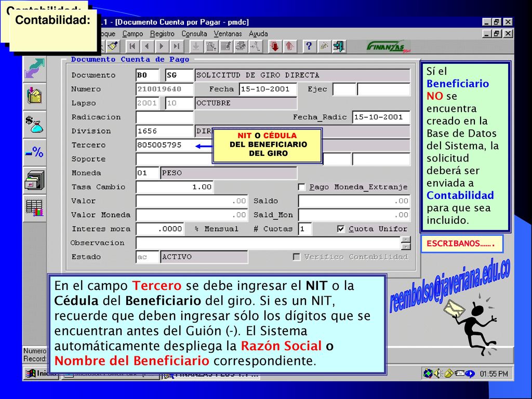Click the PESO currency name text
This screenshot has width=532, height=399.
point(171,173)
